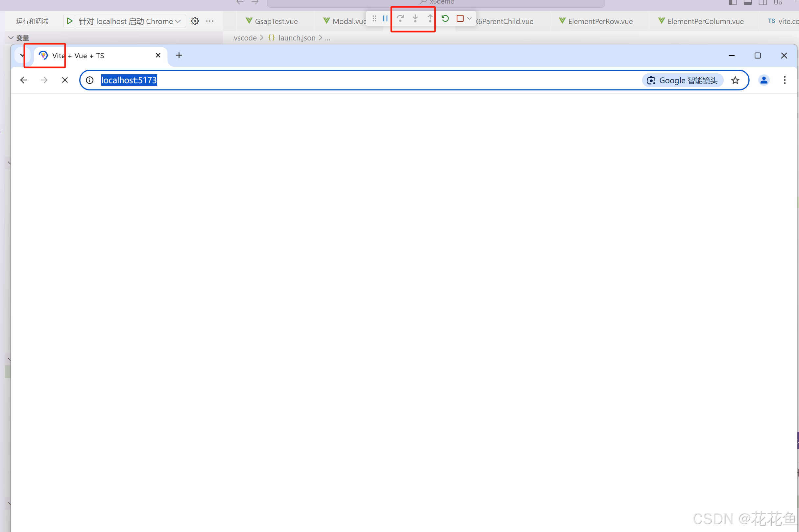Screen dimensions: 799x532
Task: Grab the debug toolbar drag handle
Action: 374,18
